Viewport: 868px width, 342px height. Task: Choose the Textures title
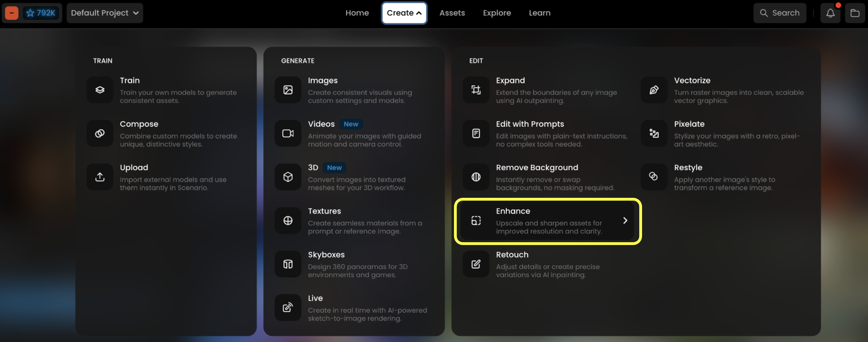click(x=324, y=211)
